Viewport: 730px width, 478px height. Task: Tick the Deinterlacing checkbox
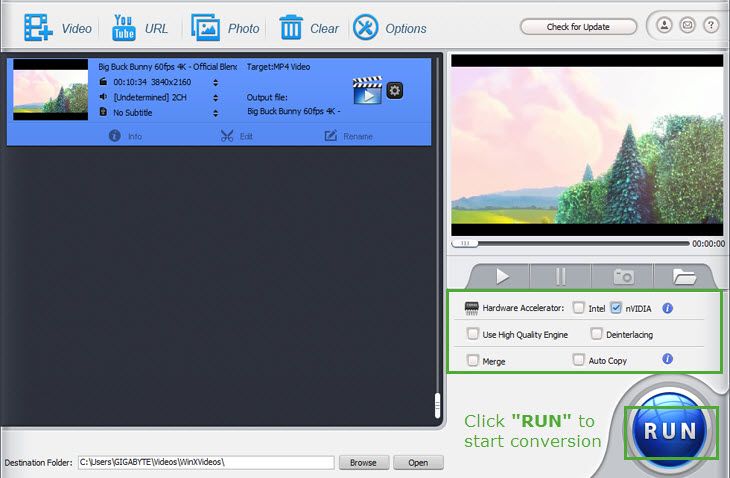tap(596, 334)
